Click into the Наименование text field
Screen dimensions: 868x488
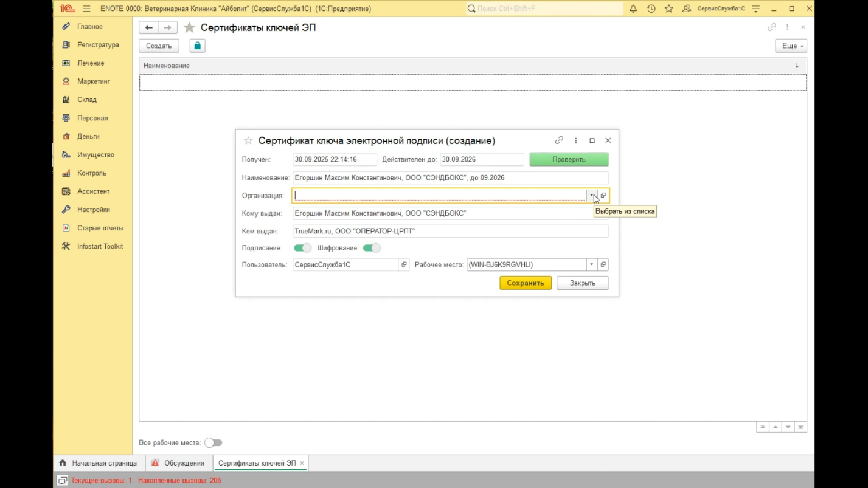(450, 178)
